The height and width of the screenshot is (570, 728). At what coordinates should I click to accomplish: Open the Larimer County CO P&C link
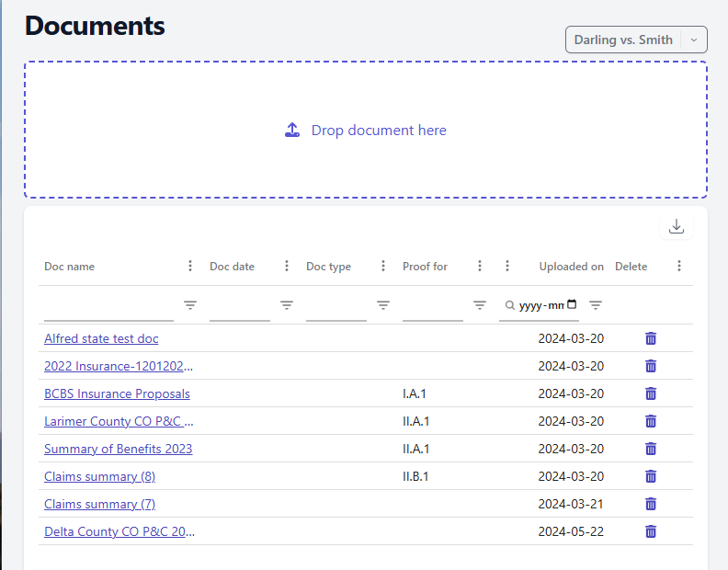119,421
